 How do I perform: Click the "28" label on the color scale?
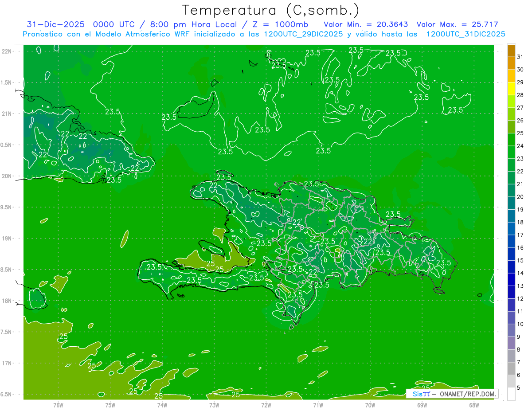pyautogui.click(x=520, y=95)
